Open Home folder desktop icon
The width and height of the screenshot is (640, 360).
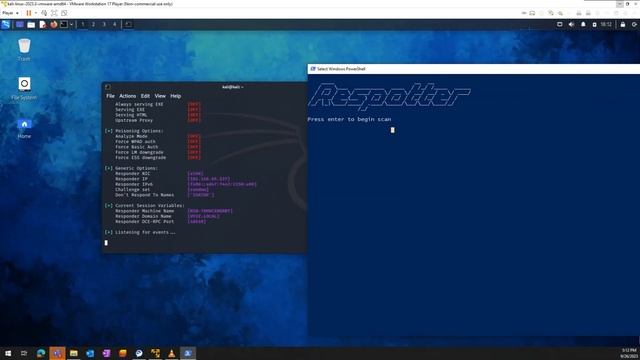[24, 128]
